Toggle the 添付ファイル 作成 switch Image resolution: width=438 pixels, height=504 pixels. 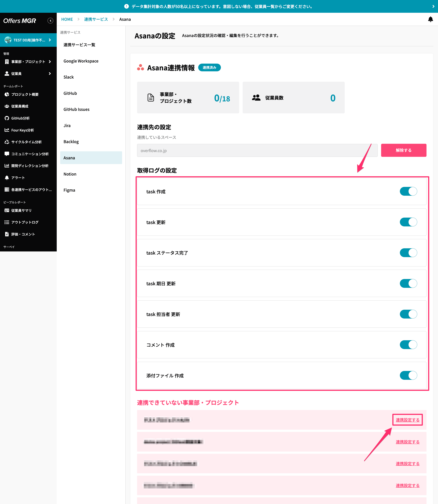pyautogui.click(x=408, y=375)
